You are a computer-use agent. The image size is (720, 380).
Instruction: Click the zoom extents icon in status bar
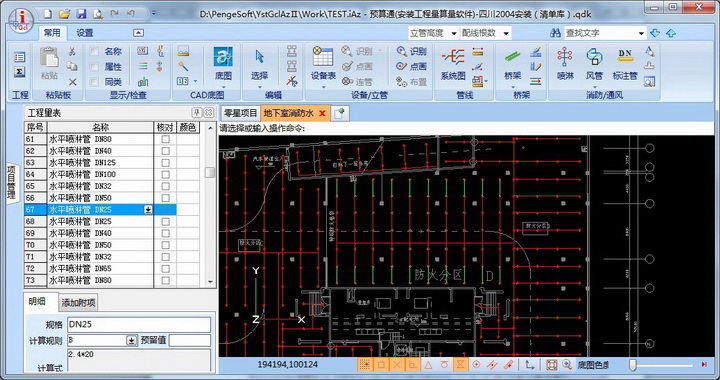(551, 365)
